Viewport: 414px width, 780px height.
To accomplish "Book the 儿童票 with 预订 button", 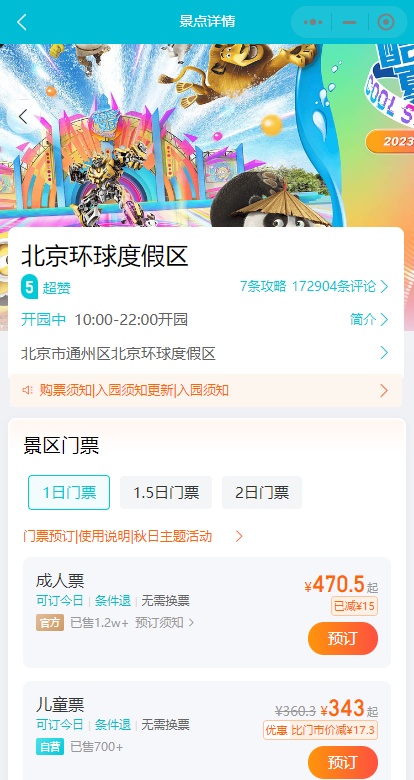I will (343, 762).
